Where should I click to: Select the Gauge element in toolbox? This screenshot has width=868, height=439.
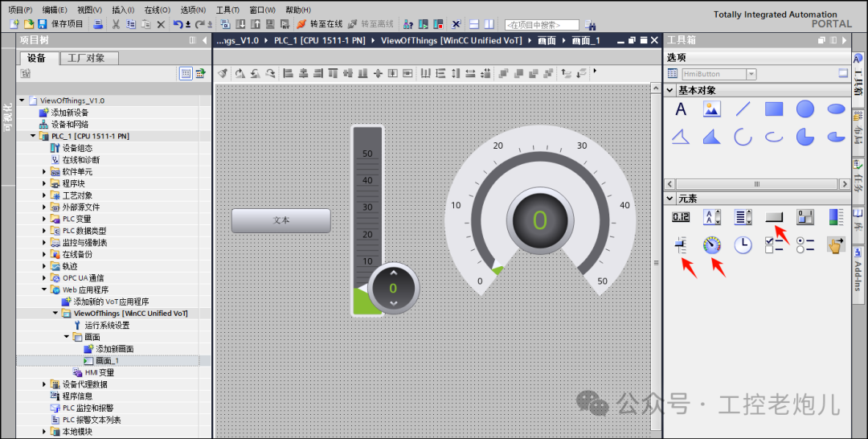click(x=712, y=244)
